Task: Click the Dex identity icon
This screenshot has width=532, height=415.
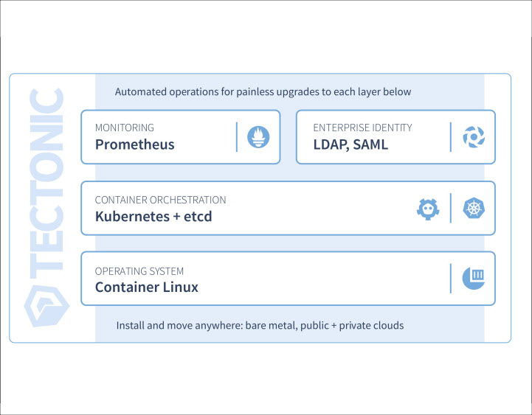Action: click(x=472, y=136)
